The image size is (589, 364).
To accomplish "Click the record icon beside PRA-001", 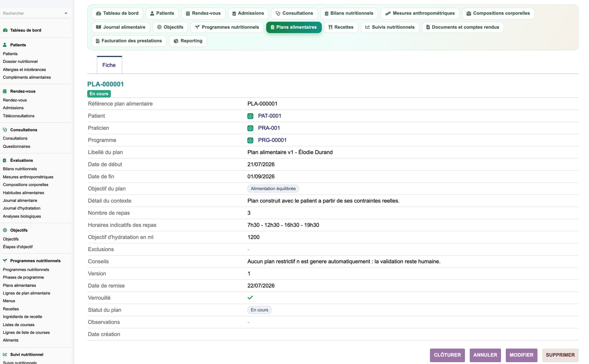I will [x=250, y=128].
